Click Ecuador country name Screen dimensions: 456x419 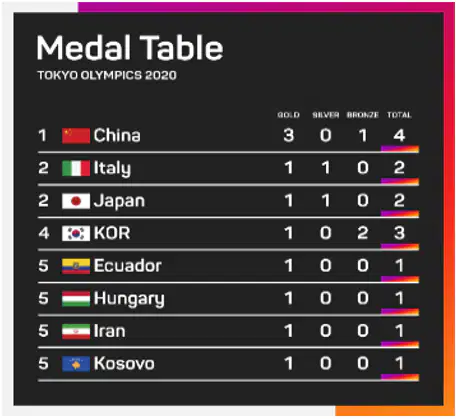tap(128, 266)
